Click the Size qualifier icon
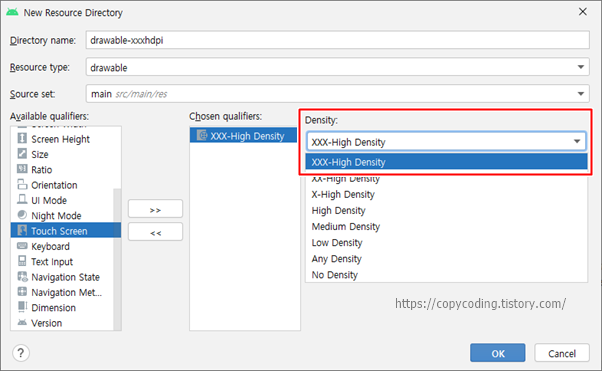The image size is (602, 371). pyautogui.click(x=22, y=154)
